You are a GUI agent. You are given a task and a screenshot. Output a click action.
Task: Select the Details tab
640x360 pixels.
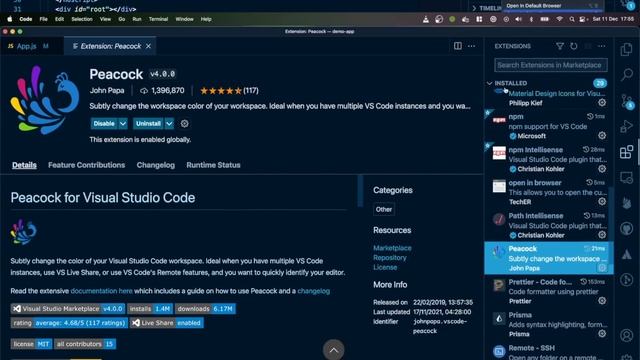(24, 165)
